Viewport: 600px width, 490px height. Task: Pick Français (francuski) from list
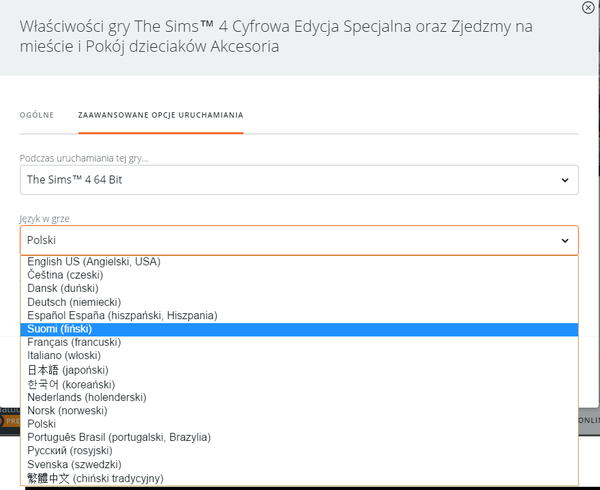click(74, 343)
